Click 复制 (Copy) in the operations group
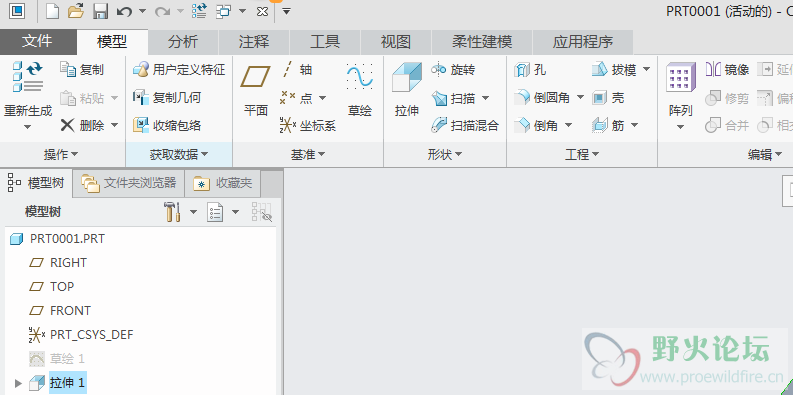Viewport: 793px width, 395px height. click(x=82, y=69)
